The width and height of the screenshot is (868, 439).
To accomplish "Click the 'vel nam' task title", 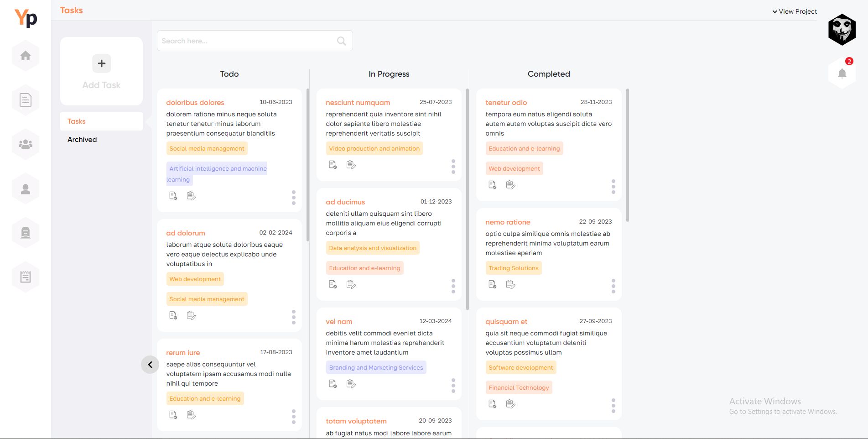I will coord(339,322).
